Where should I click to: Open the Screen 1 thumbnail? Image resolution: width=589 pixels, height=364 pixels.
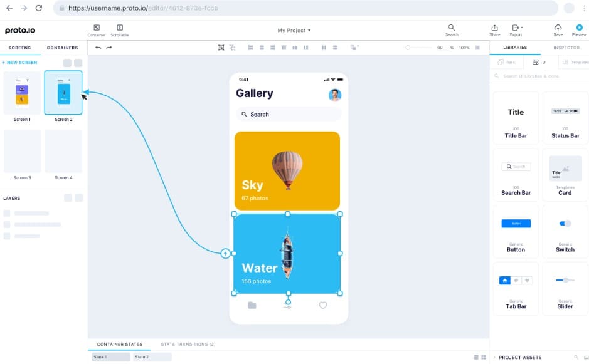(x=22, y=93)
